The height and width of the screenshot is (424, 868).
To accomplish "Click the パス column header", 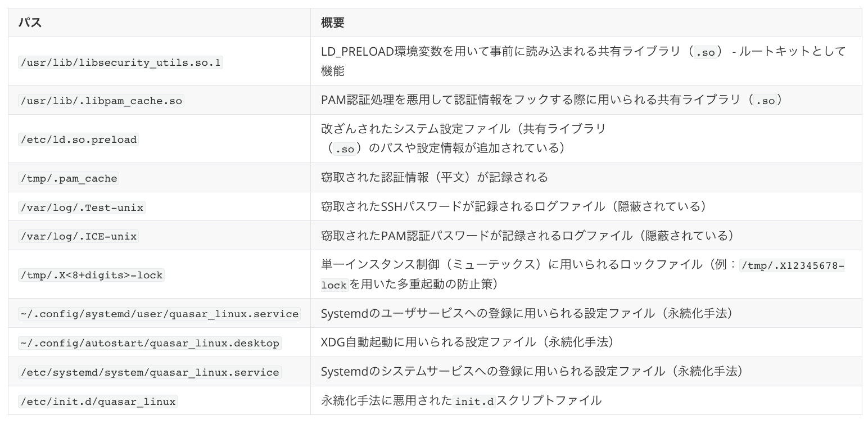I will tap(30, 23).
